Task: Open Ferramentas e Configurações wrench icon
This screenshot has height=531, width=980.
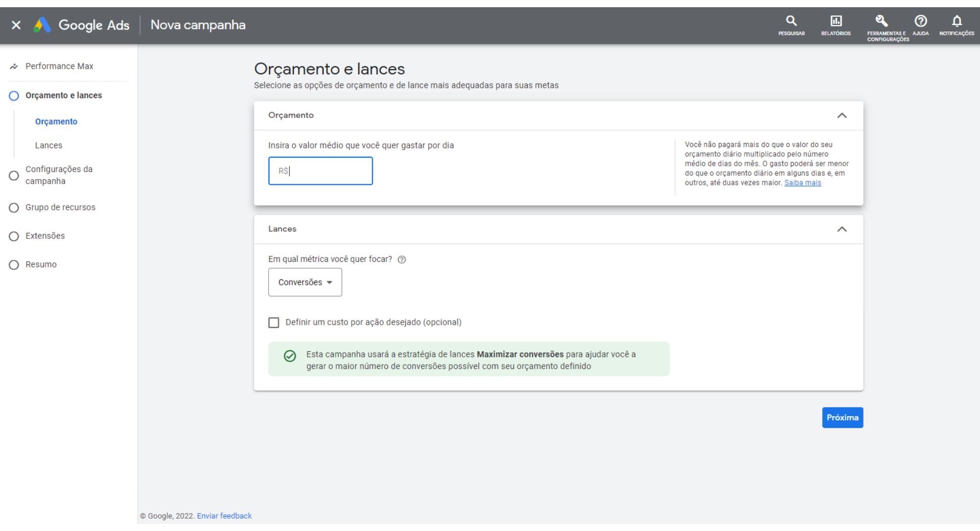Action: pyautogui.click(x=881, y=21)
